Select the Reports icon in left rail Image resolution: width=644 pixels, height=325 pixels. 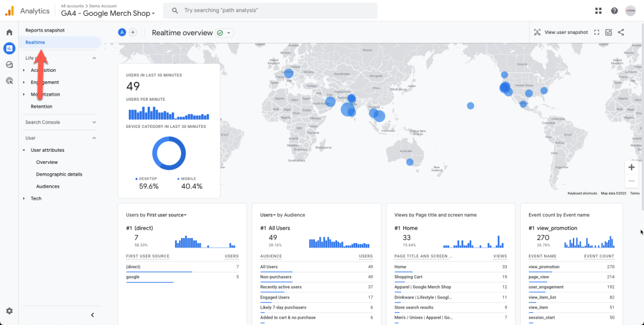pyautogui.click(x=9, y=48)
